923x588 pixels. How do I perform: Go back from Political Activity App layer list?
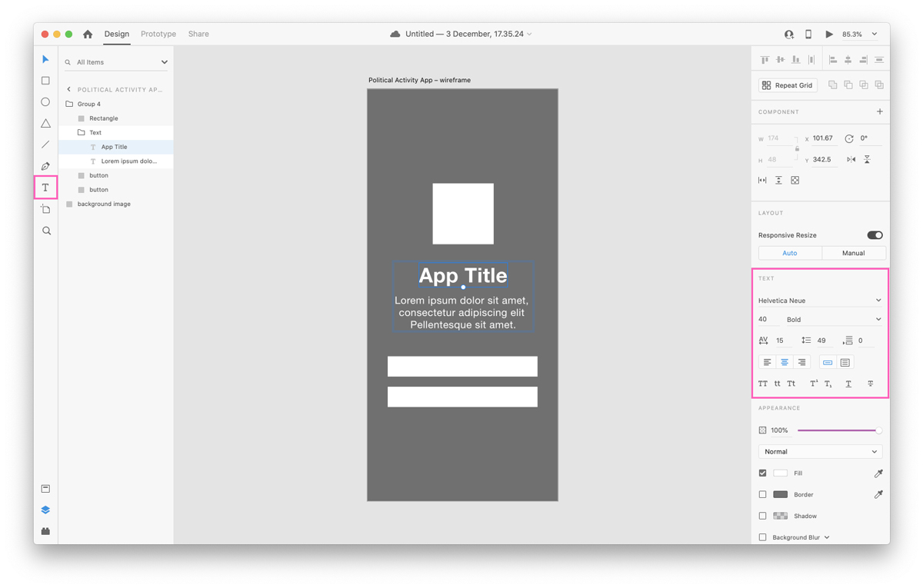coord(68,90)
